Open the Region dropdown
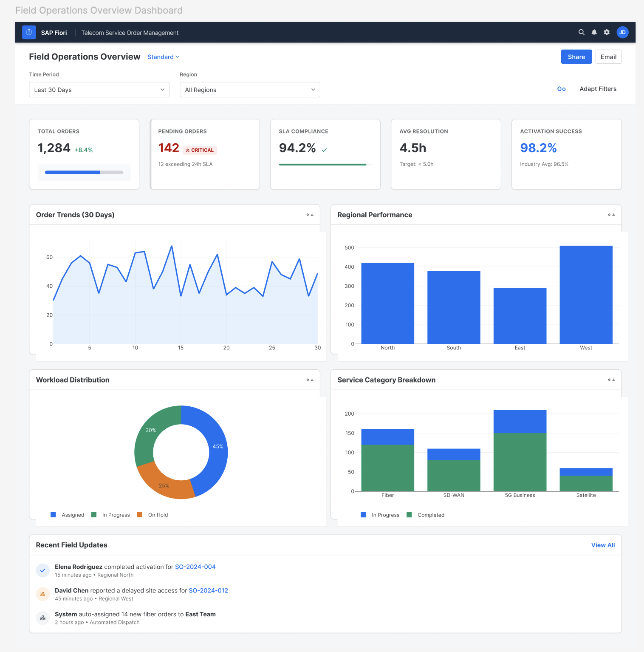 click(250, 90)
